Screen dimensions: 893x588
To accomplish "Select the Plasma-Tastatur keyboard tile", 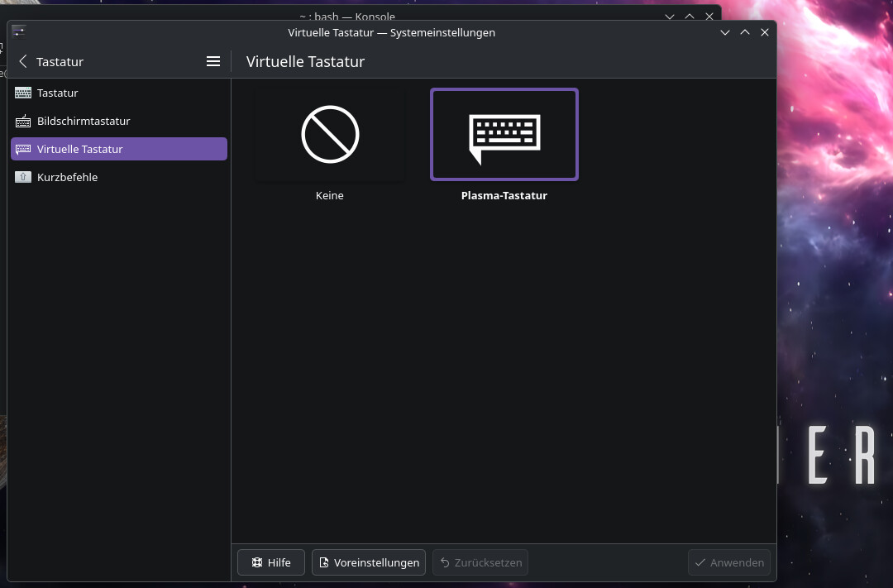I will point(504,135).
